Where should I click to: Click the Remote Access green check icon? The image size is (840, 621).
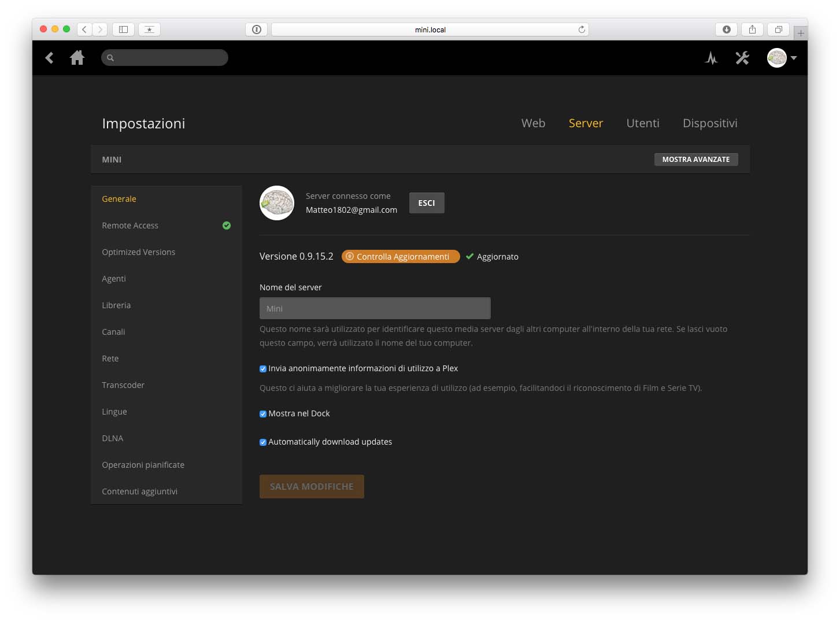[227, 226]
